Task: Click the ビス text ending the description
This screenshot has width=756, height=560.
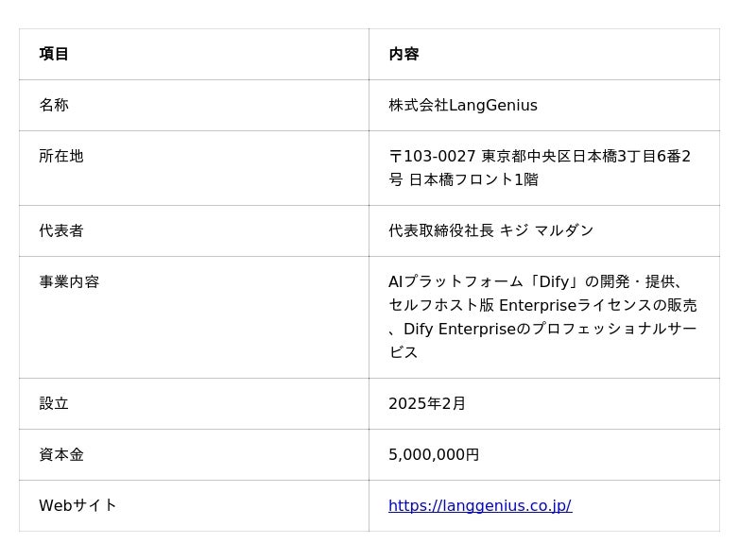Action: pyautogui.click(x=404, y=352)
